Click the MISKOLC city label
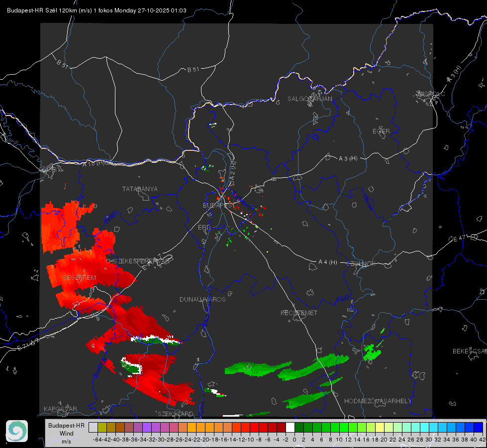The width and height of the screenshot is (487, 448). coord(431,94)
